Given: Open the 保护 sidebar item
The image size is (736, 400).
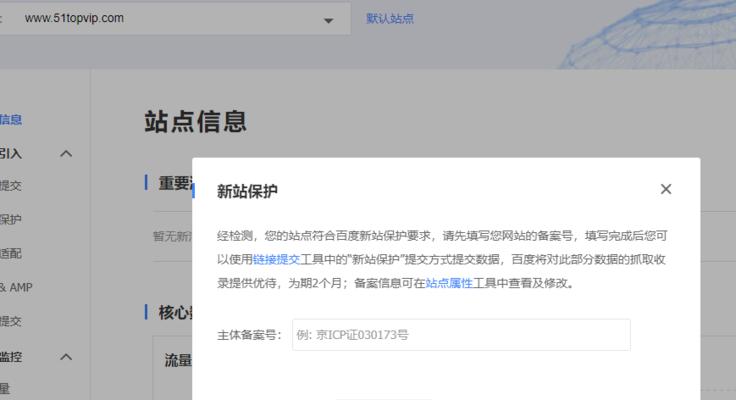Looking at the screenshot, I should click(x=11, y=219).
